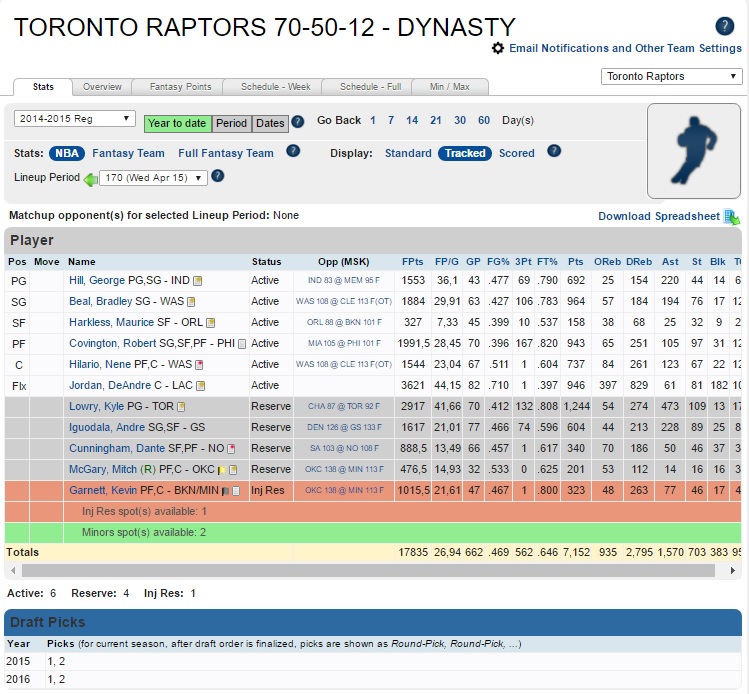This screenshot has height=694, width=749.
Task: Click IND 83 @ MEM 95 F matchup
Action: [x=343, y=280]
